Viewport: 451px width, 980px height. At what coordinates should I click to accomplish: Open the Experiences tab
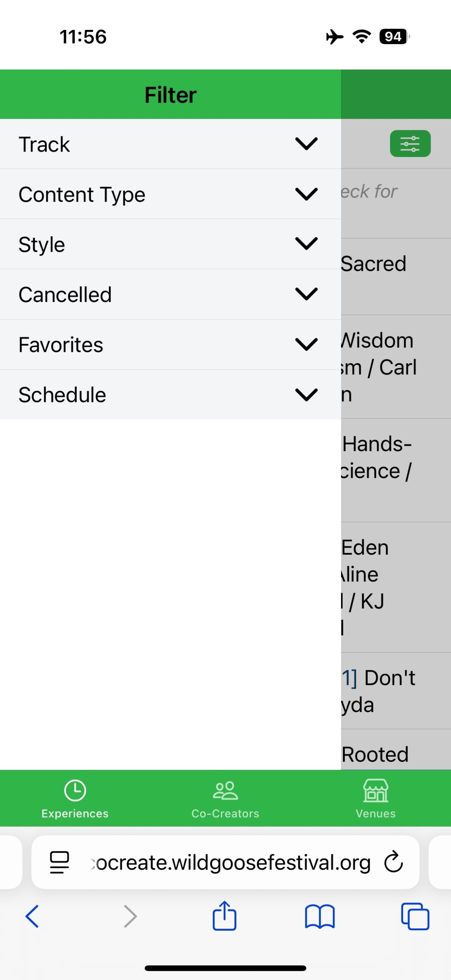[x=75, y=799]
